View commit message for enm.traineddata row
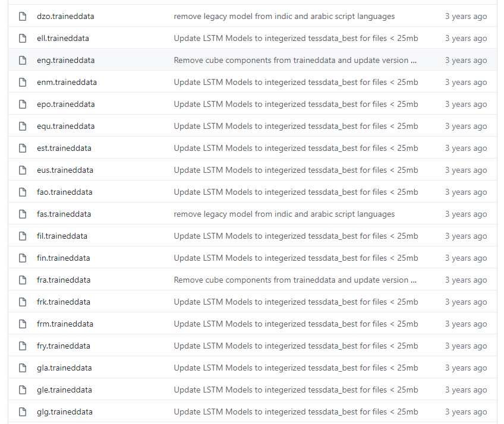The width and height of the screenshot is (504, 424). (x=296, y=82)
